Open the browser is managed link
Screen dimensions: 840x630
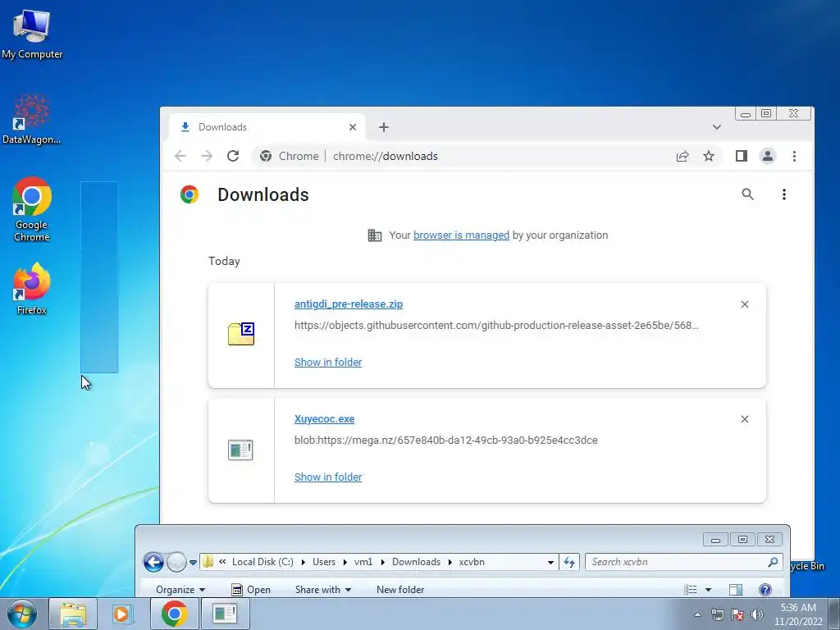[x=461, y=235]
